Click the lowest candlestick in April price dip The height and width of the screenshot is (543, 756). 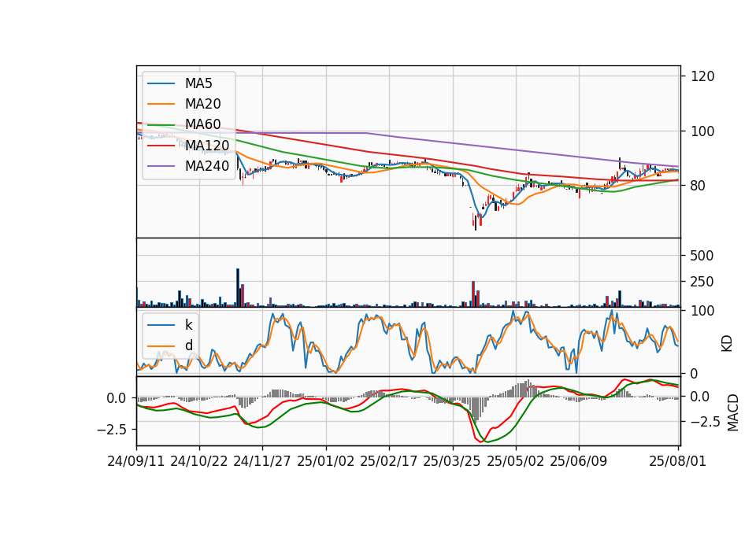click(x=476, y=223)
